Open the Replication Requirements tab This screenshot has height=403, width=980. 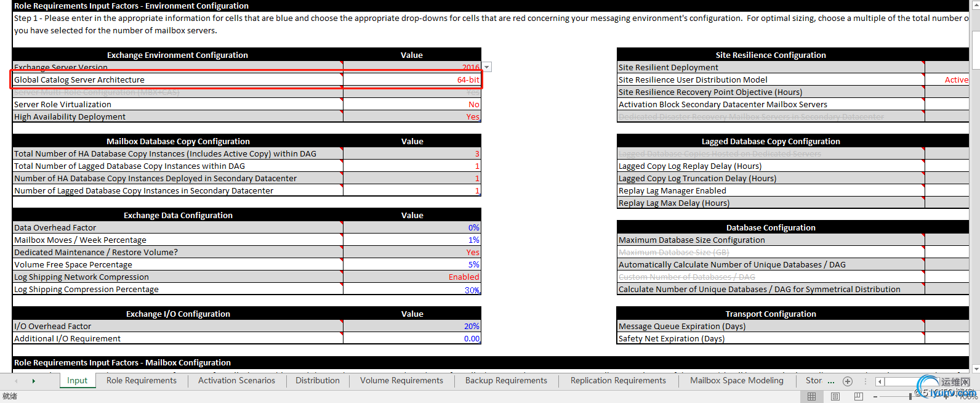pyautogui.click(x=618, y=381)
